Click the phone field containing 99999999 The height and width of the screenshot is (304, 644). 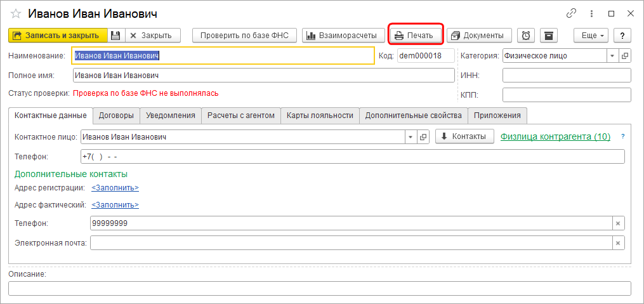[x=352, y=223]
